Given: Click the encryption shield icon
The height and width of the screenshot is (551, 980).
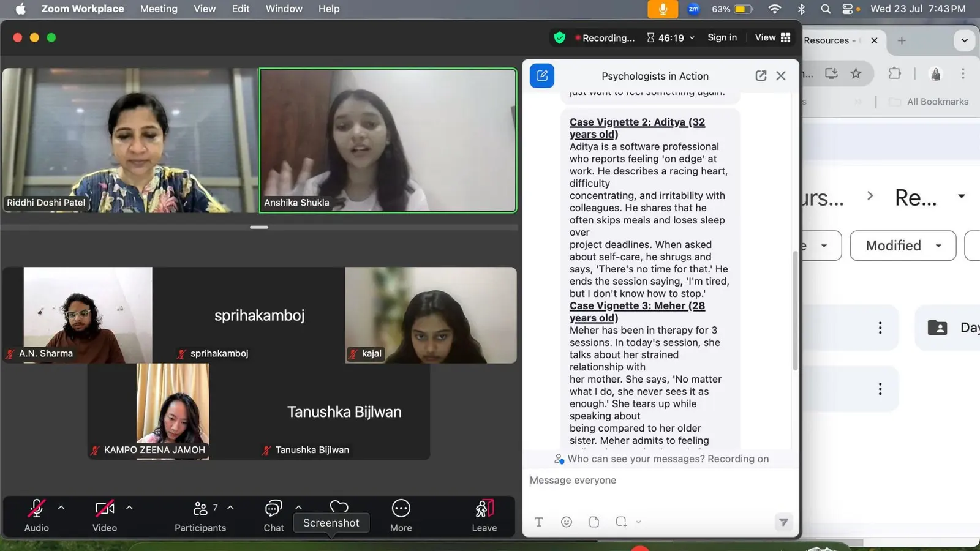Looking at the screenshot, I should (559, 38).
